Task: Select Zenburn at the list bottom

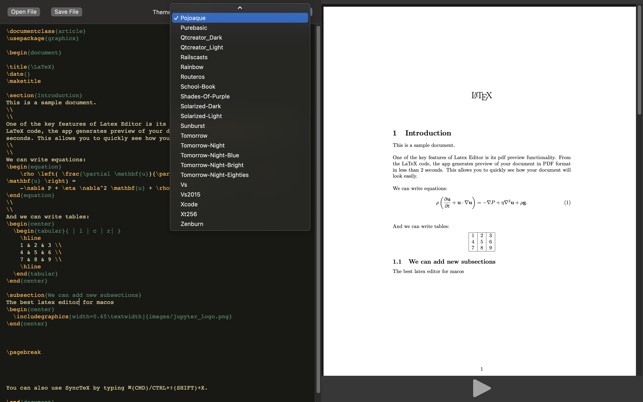Action: click(x=191, y=224)
